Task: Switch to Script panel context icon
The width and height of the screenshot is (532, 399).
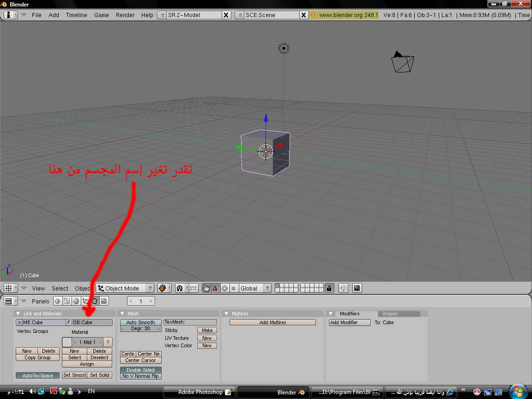Action: coord(67,301)
